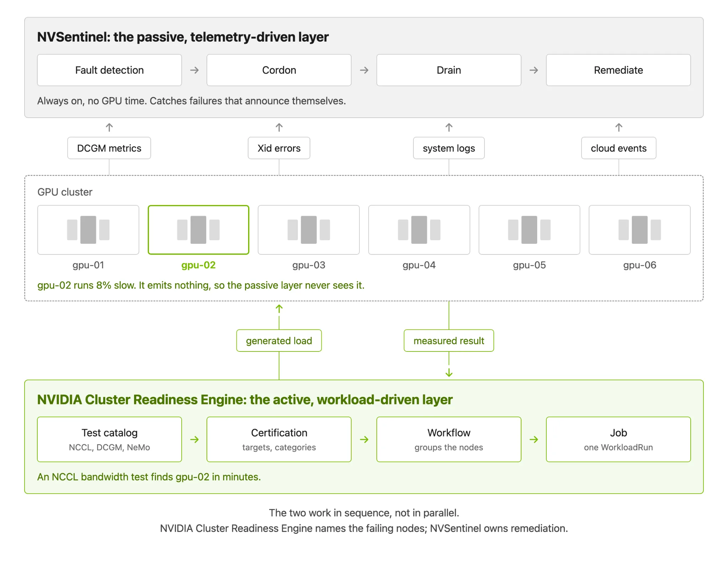This screenshot has height=570, width=728.
Task: Click the gpu-05 node icon
Action: [x=529, y=230]
